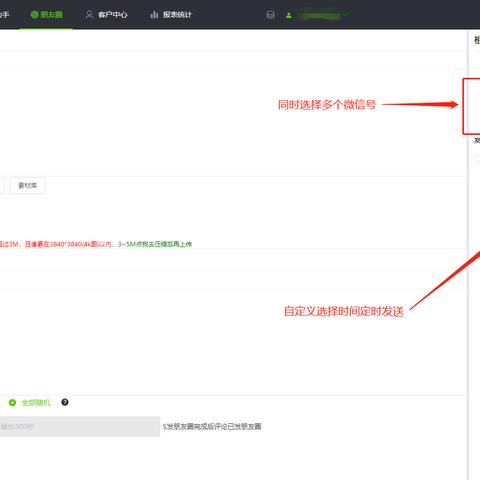Click the person icon beside 客户中心
480x480 pixels.
pyautogui.click(x=89, y=15)
